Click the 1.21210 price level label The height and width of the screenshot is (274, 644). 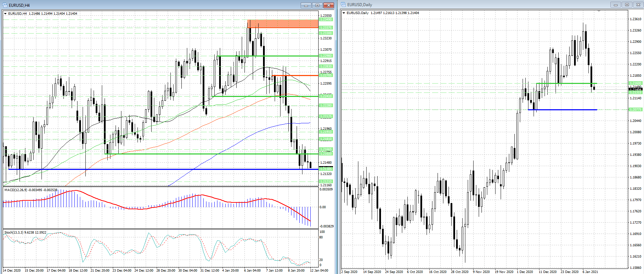tap(325, 182)
